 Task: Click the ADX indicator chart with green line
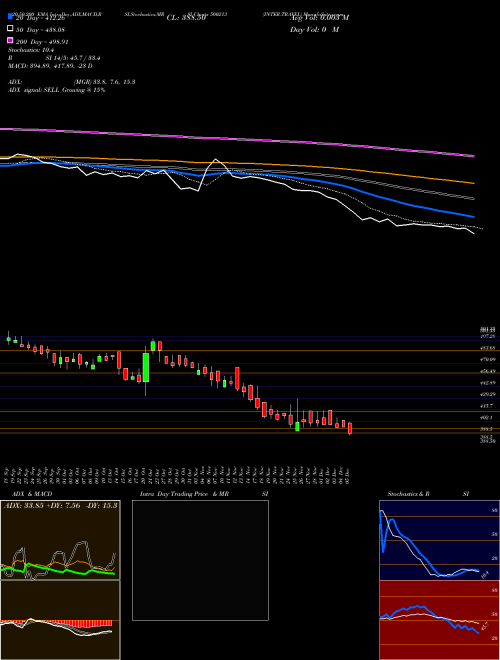click(60, 540)
